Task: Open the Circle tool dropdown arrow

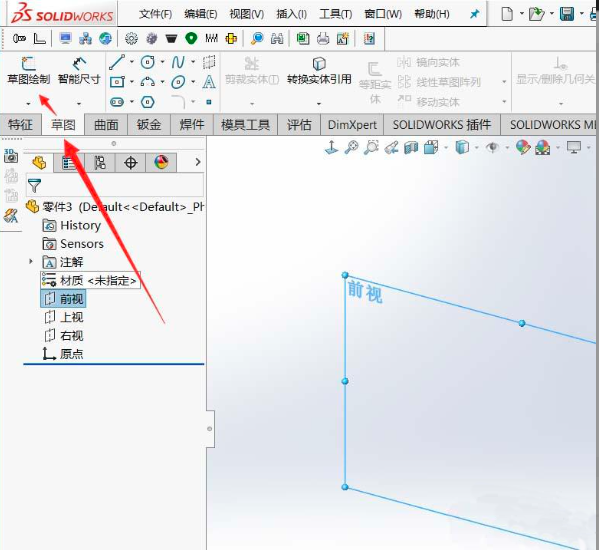Action: [163, 61]
